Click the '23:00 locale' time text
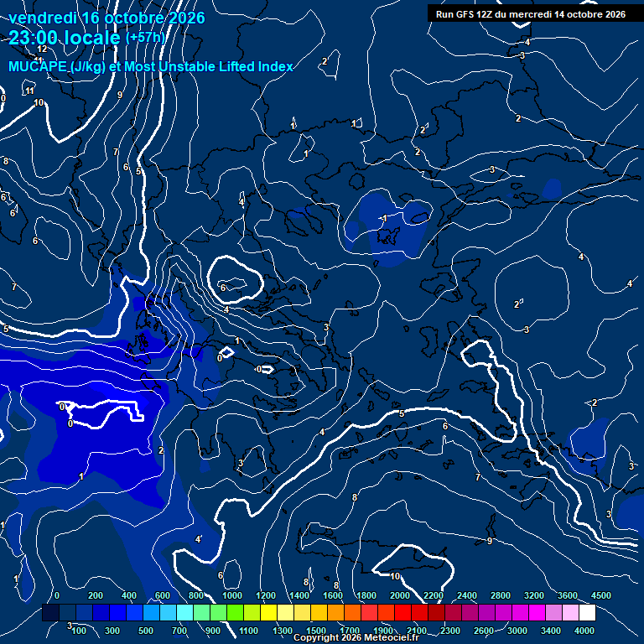 tap(65, 38)
